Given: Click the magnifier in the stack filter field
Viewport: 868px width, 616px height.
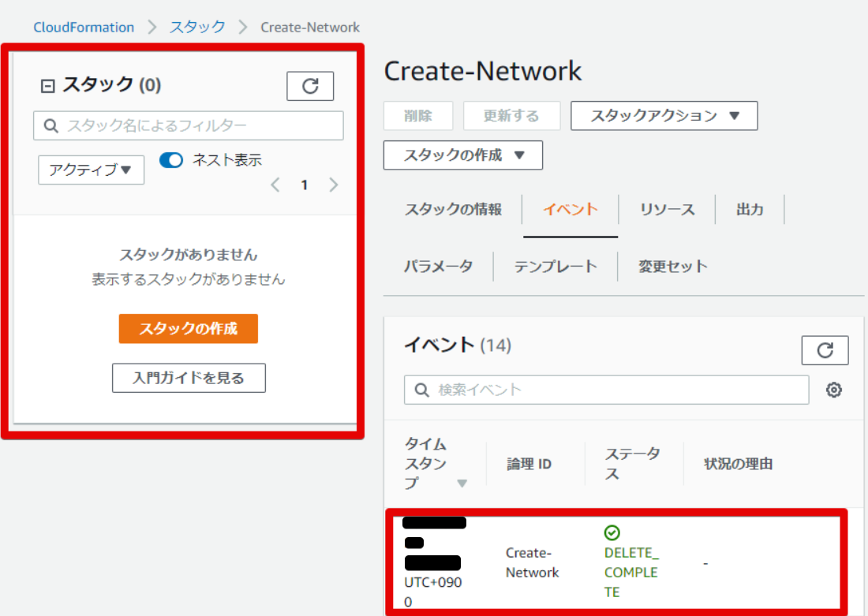Looking at the screenshot, I should point(50,125).
